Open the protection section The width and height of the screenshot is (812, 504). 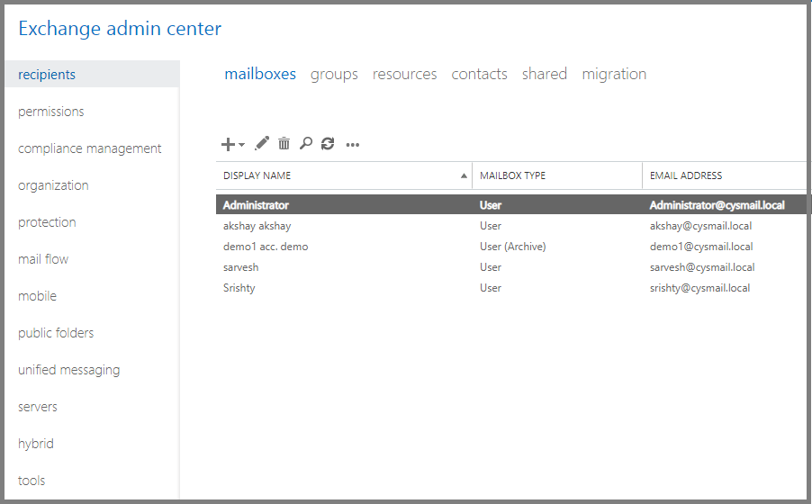(x=47, y=222)
